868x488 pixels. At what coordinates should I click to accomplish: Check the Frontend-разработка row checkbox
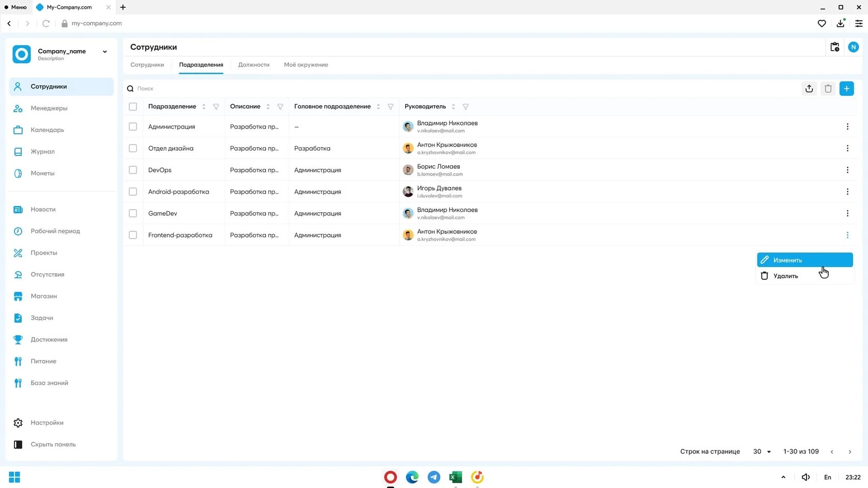(133, 235)
